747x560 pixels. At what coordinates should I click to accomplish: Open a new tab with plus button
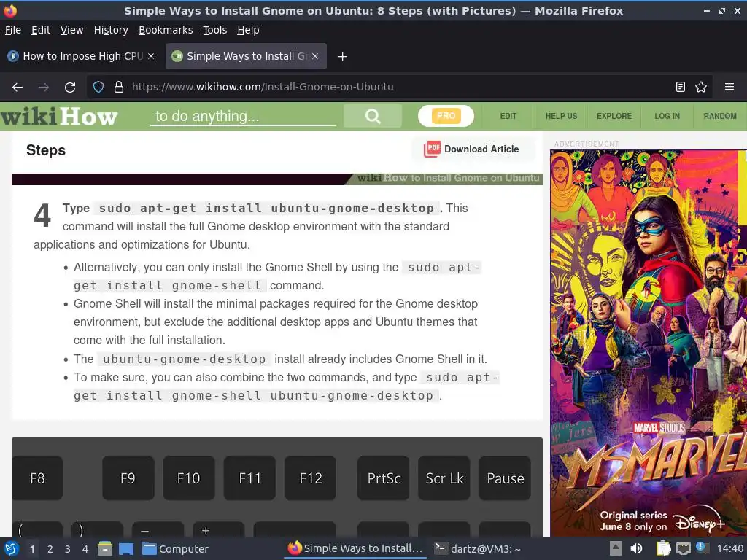342,57
